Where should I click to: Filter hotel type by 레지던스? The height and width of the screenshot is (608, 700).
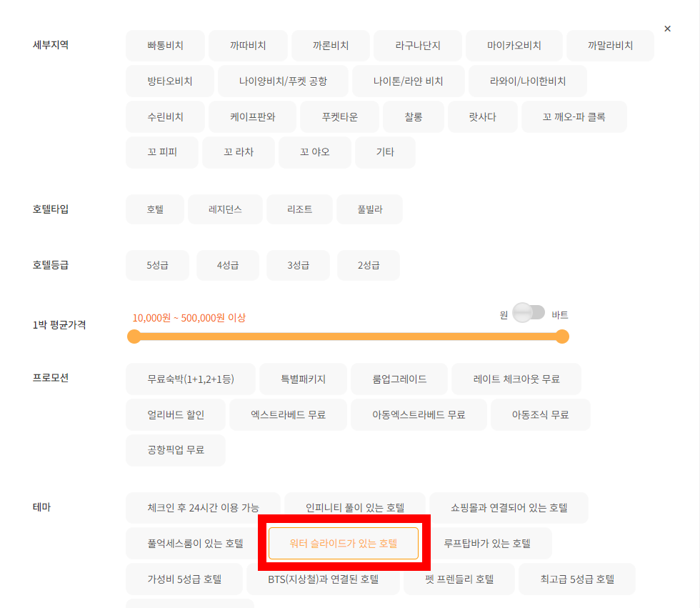(225, 209)
